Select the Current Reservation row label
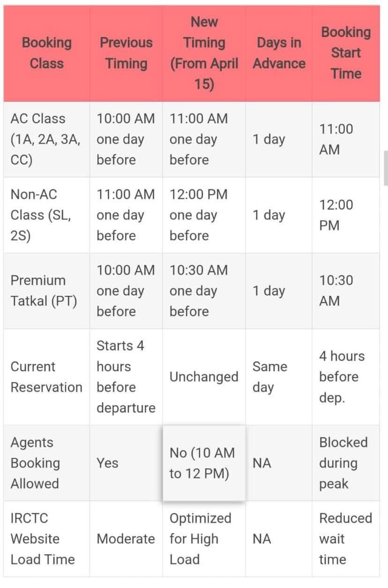The image size is (388, 588). click(x=46, y=377)
